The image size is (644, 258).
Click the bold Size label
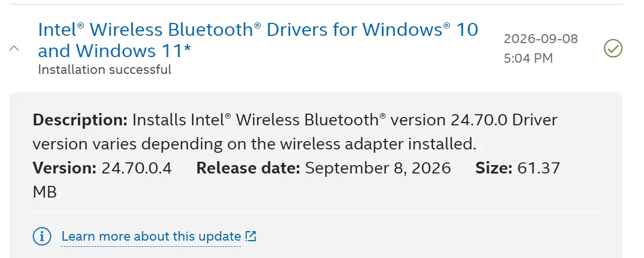click(494, 168)
